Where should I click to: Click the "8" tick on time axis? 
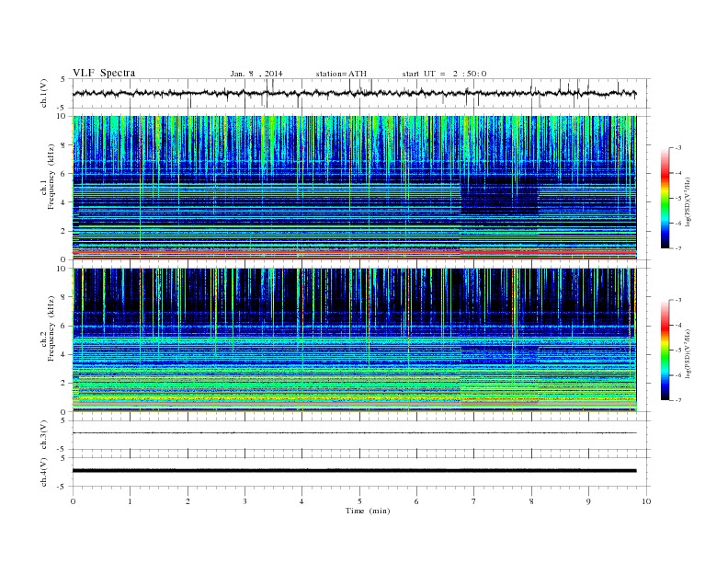tap(531, 501)
